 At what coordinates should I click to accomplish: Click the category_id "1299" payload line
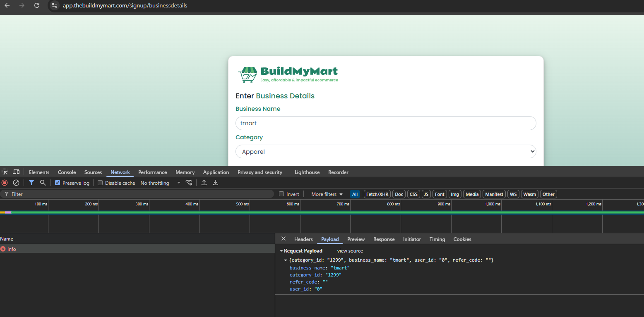tap(315, 275)
